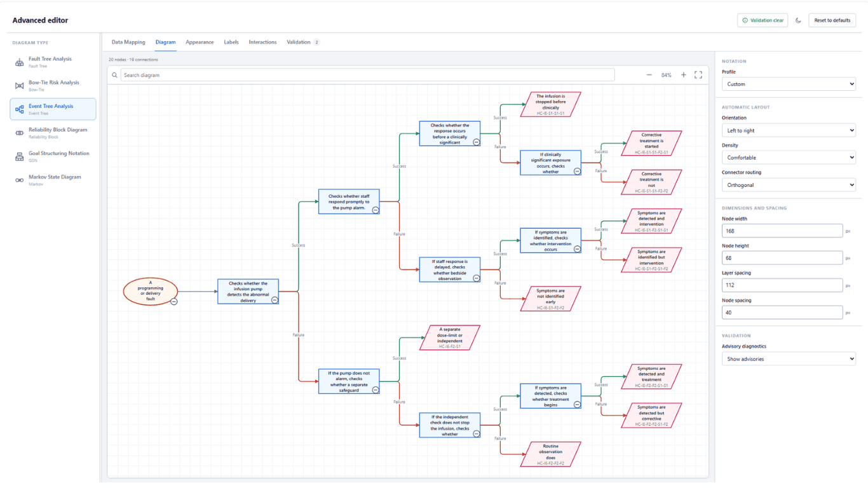Select outcome node HC-IE-S1-S1-F2-F2

(651, 182)
